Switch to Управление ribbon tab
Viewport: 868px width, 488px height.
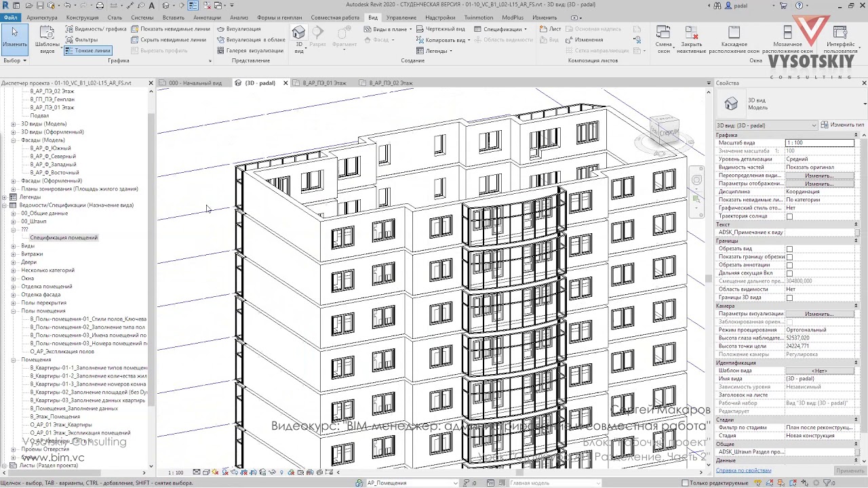pos(401,17)
